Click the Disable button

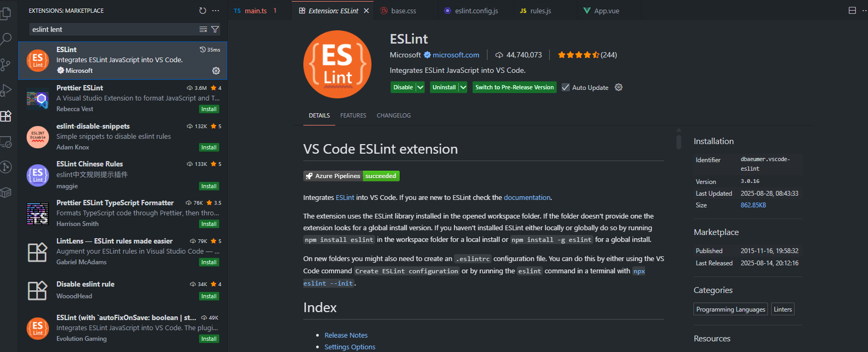click(403, 87)
